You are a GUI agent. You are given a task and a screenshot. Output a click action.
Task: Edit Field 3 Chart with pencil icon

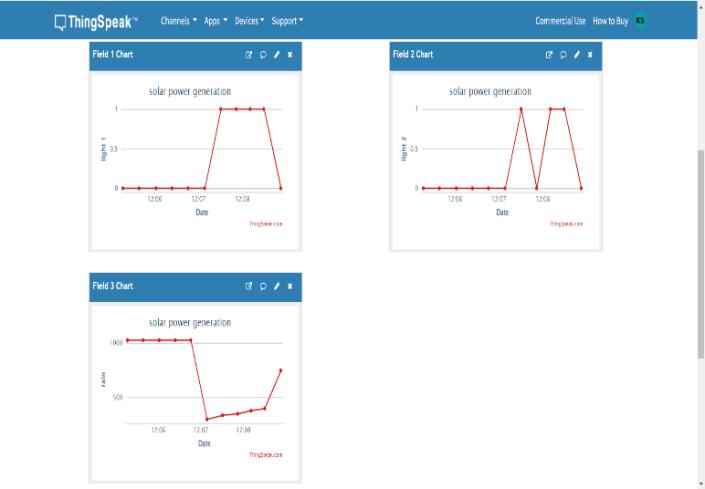pyautogui.click(x=277, y=286)
